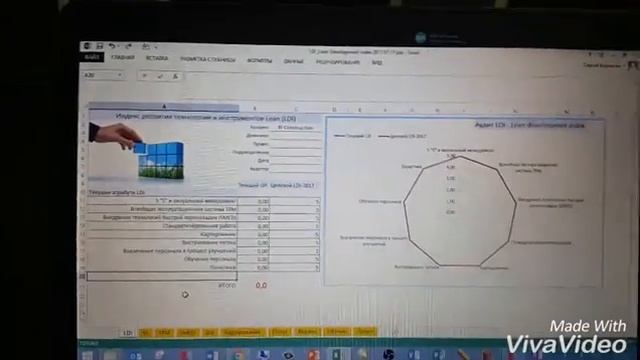The image size is (640, 360).
Task: Click the Обучение персонала row label
Action: pos(210,259)
